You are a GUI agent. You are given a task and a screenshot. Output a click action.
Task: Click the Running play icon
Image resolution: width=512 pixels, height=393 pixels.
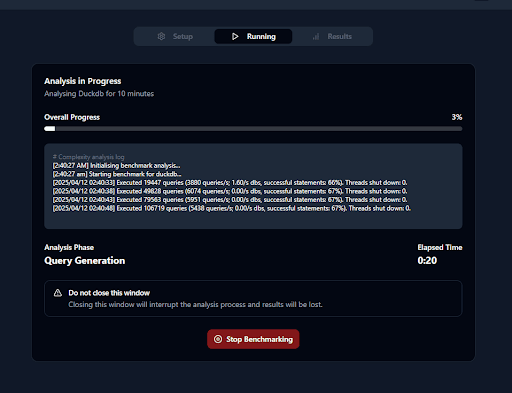click(x=235, y=36)
